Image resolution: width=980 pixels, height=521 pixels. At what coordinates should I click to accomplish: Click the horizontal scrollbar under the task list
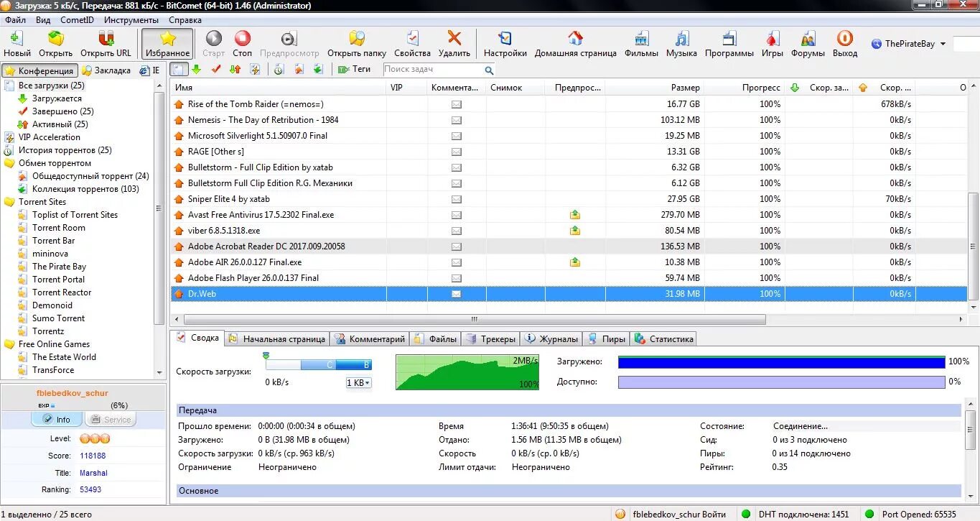(474, 319)
